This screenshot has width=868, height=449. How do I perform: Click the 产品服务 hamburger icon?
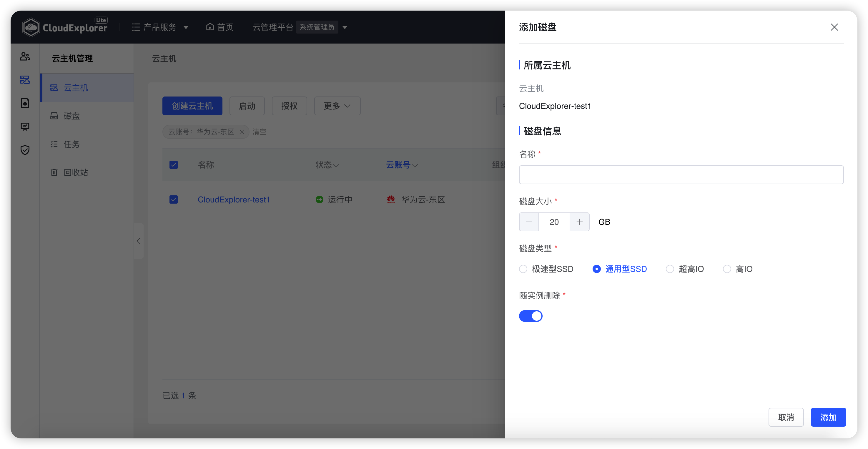click(x=136, y=27)
